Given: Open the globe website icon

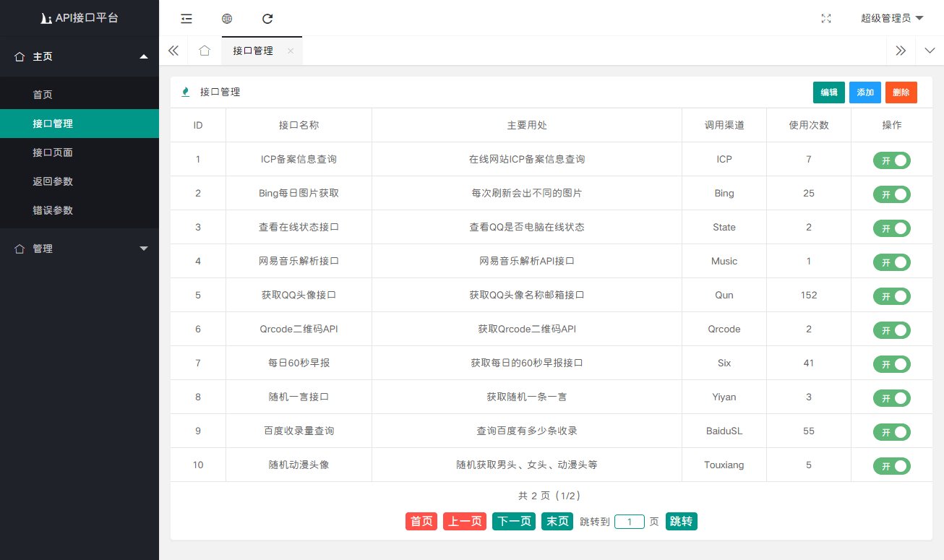Looking at the screenshot, I should tap(227, 19).
